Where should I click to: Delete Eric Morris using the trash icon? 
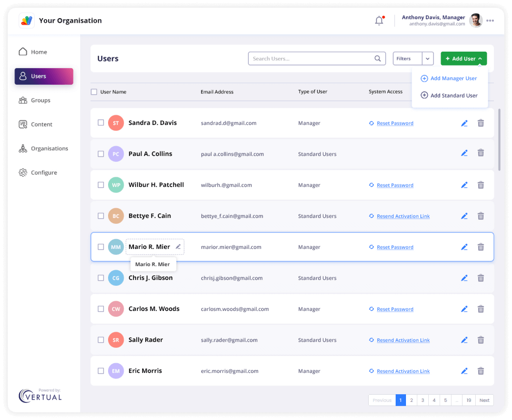(x=480, y=371)
